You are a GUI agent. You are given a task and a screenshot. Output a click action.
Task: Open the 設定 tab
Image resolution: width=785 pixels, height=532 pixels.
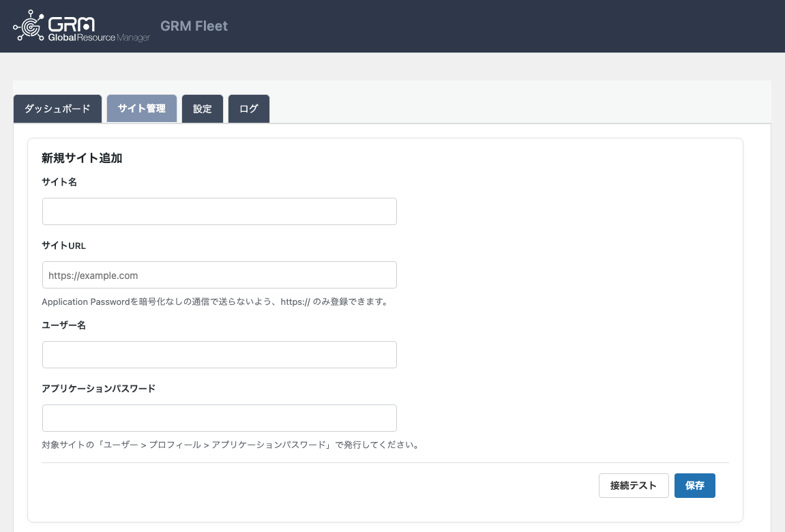click(203, 108)
